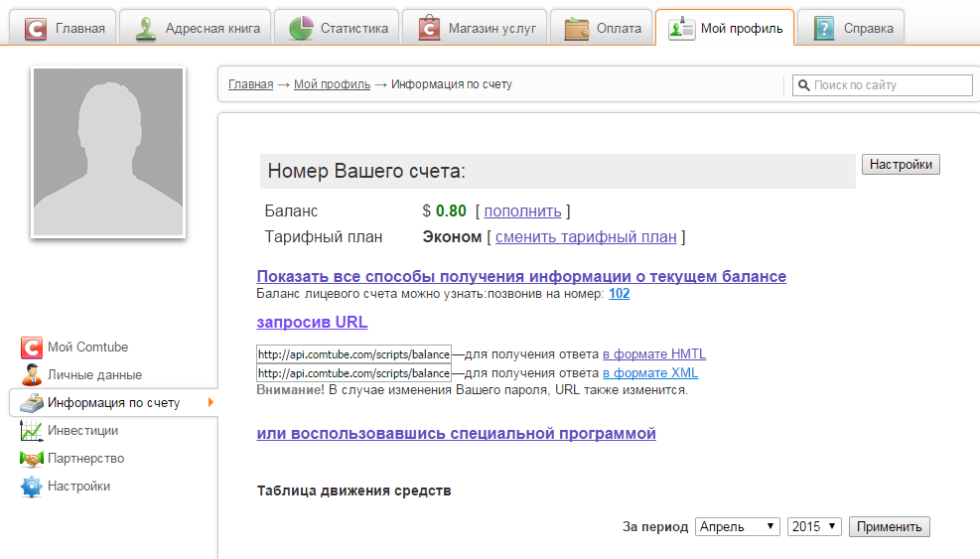This screenshot has width=980, height=559.
Task: Click the Личные данные person icon
Action: (x=31, y=375)
